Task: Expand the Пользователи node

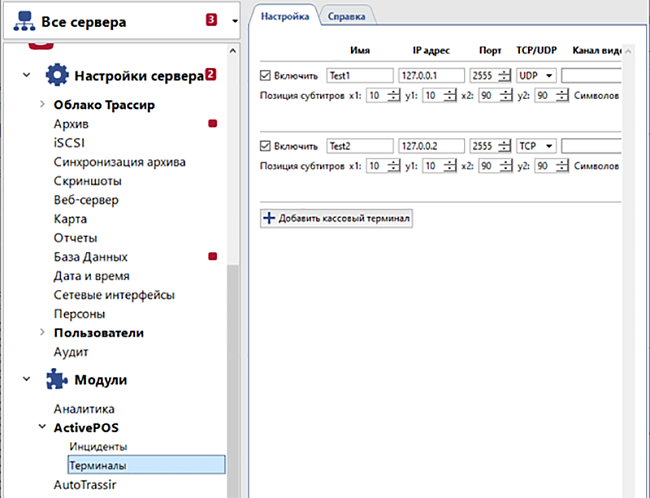Action: tap(42, 332)
